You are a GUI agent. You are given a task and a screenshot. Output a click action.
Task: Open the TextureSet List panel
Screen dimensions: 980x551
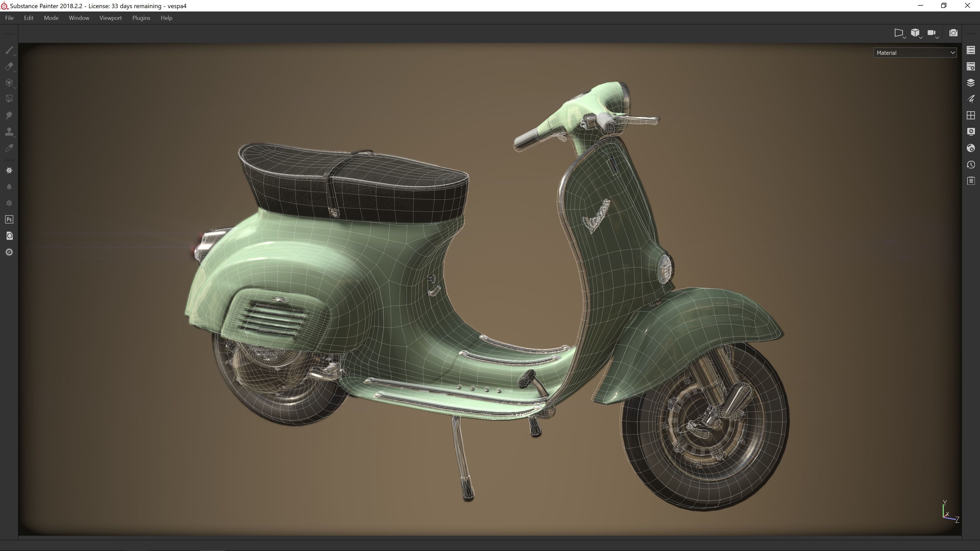click(971, 50)
